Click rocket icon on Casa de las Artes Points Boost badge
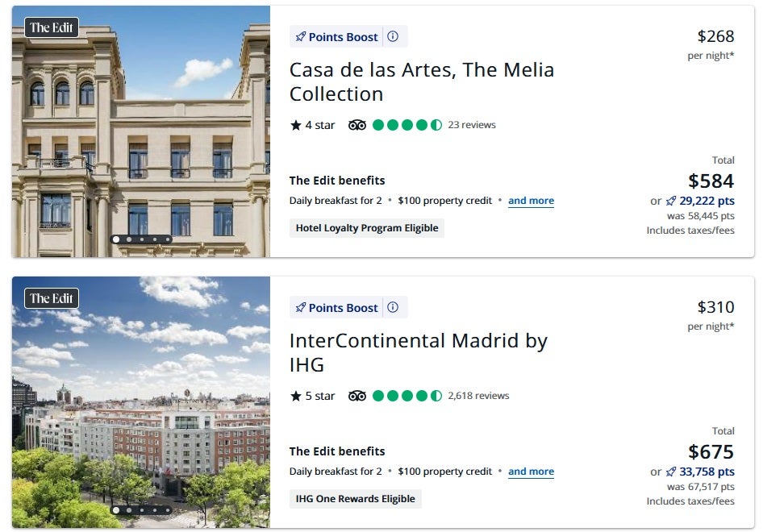The width and height of the screenshot is (763, 532). pos(301,37)
